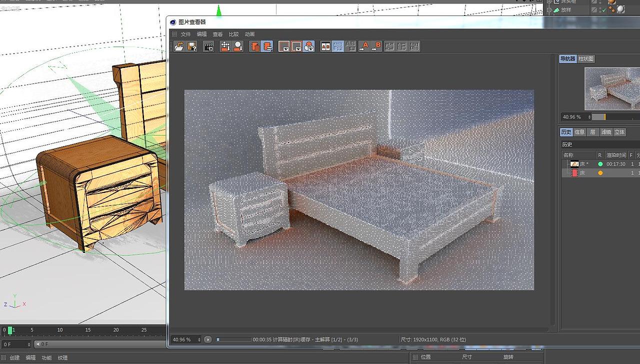Click the AB difference icon

(x=350, y=46)
